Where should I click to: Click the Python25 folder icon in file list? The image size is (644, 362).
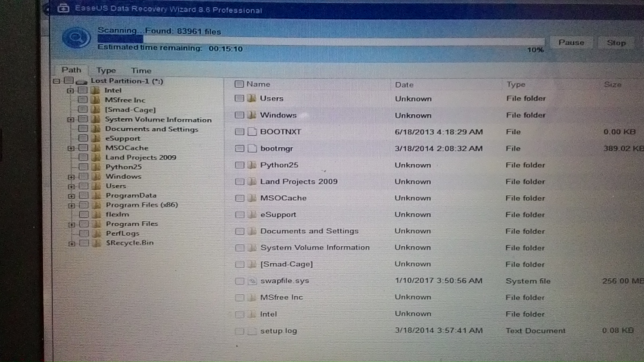pyautogui.click(x=252, y=165)
